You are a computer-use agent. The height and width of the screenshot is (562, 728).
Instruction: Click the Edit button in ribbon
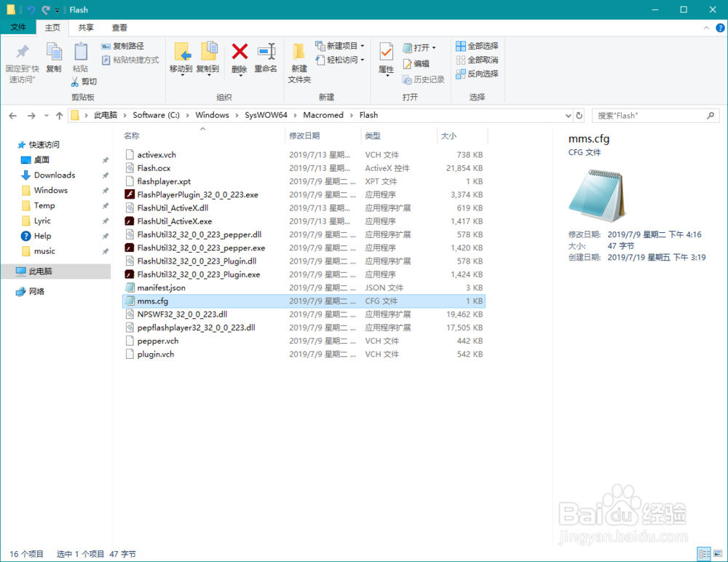click(x=416, y=63)
